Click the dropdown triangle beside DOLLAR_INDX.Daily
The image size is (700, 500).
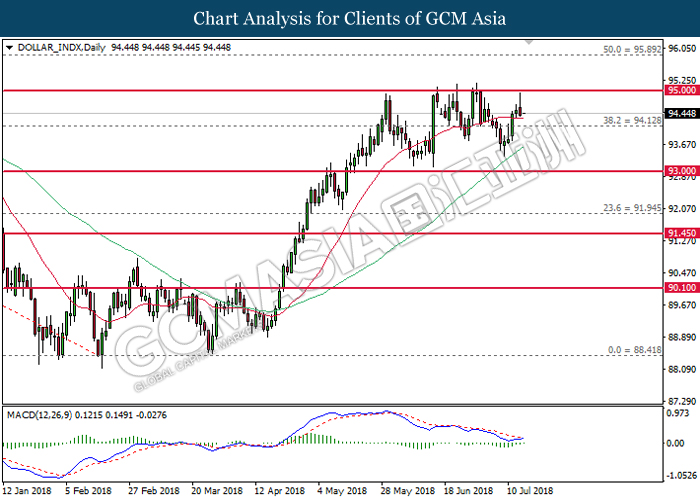tap(9, 48)
